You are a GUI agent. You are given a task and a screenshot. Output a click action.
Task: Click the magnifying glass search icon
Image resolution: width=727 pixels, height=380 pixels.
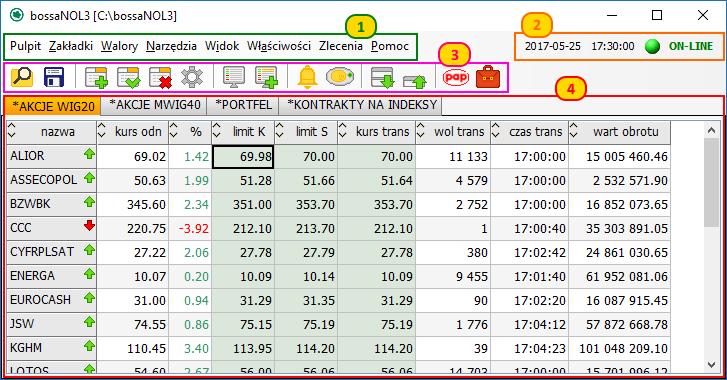[x=21, y=76]
